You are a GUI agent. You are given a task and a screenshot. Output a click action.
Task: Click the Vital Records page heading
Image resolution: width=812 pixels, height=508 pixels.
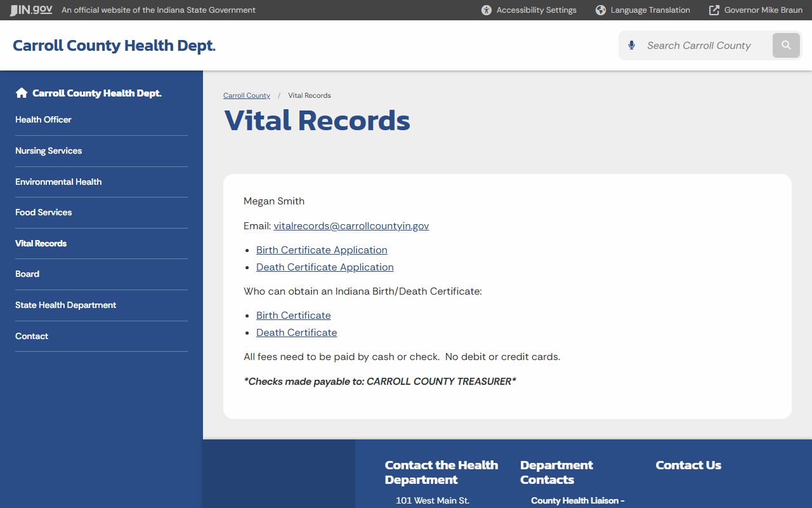(317, 121)
